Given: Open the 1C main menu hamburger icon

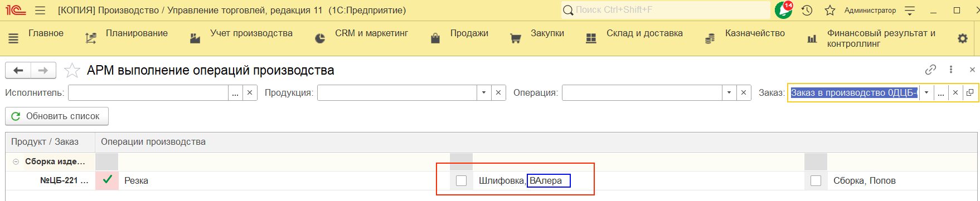Looking at the screenshot, I should point(40,10).
